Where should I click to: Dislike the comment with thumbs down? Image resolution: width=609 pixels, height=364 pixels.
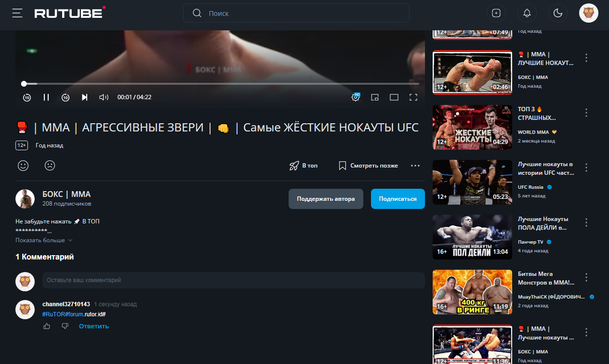(65, 326)
